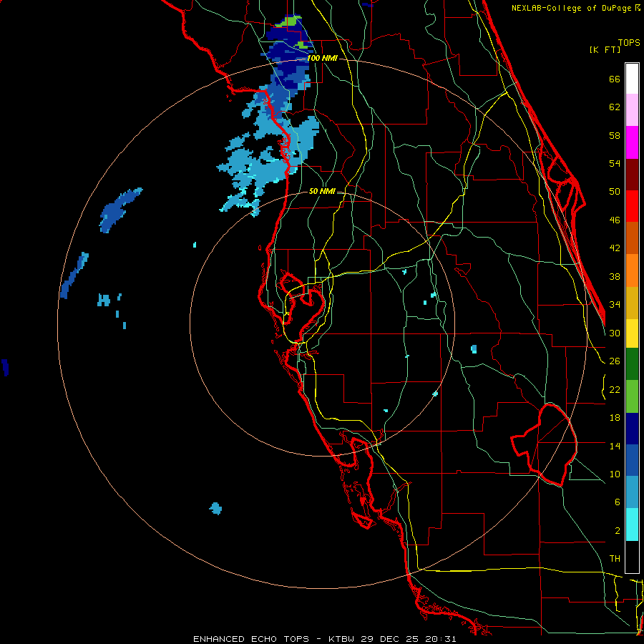644x644 pixels.
Task: Click the '100 NMI' range ring label
Action: [x=323, y=59]
